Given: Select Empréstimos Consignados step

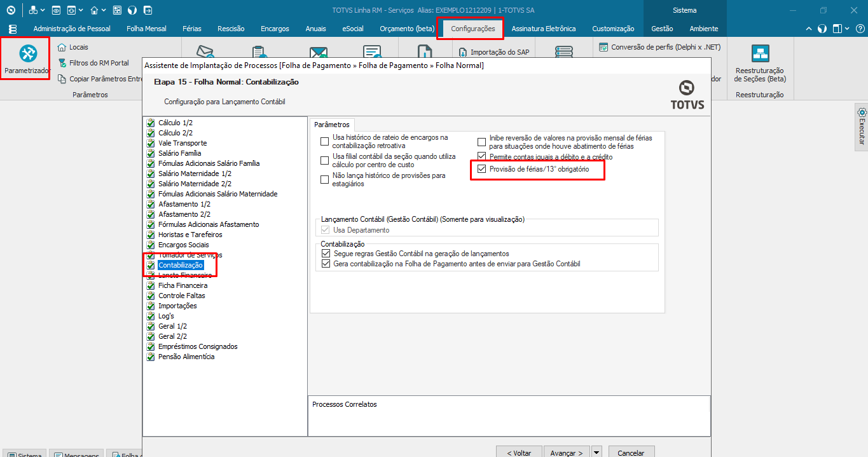Looking at the screenshot, I should (x=198, y=346).
